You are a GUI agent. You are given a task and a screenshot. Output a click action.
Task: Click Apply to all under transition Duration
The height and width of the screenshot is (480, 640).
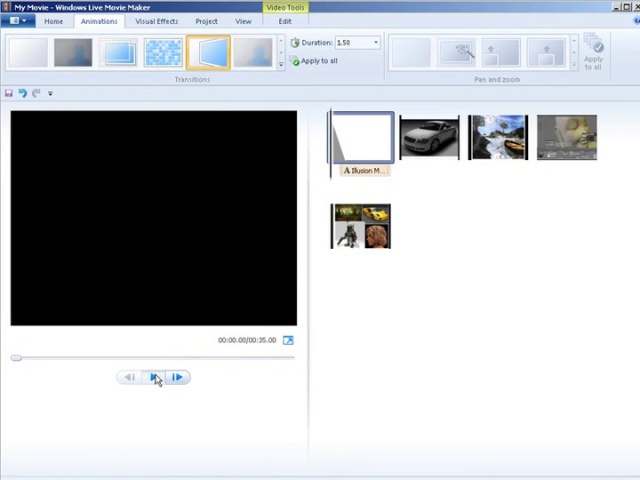pyautogui.click(x=318, y=61)
